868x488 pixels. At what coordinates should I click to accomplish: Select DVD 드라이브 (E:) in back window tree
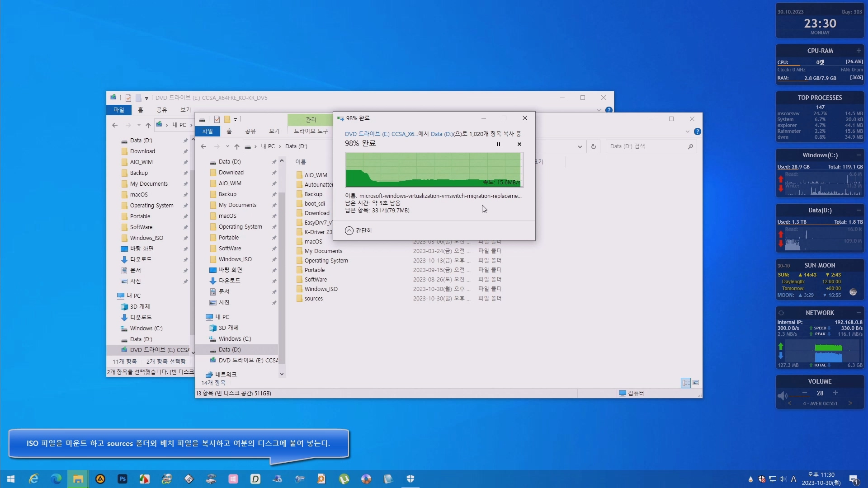click(x=155, y=350)
